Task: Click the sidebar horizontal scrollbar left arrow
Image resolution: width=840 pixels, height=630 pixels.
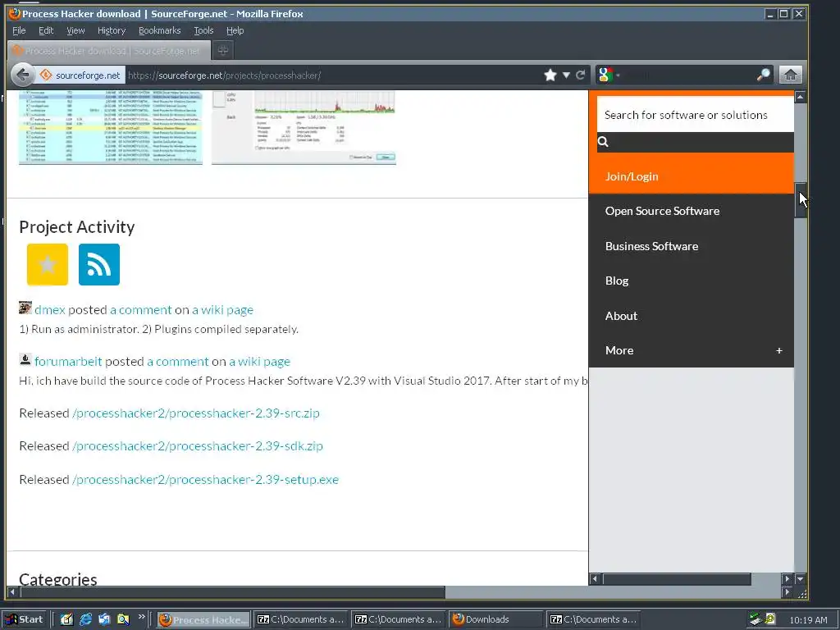Action: tap(596, 579)
